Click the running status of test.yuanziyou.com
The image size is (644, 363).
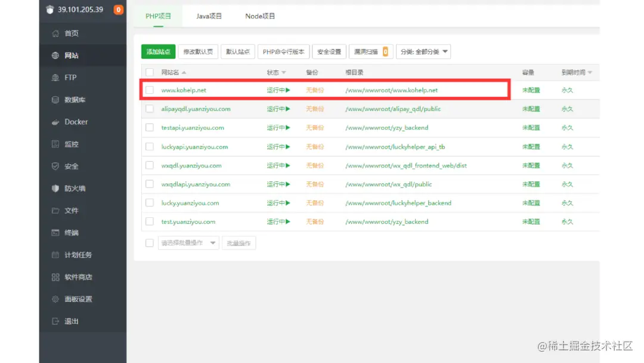(x=278, y=222)
